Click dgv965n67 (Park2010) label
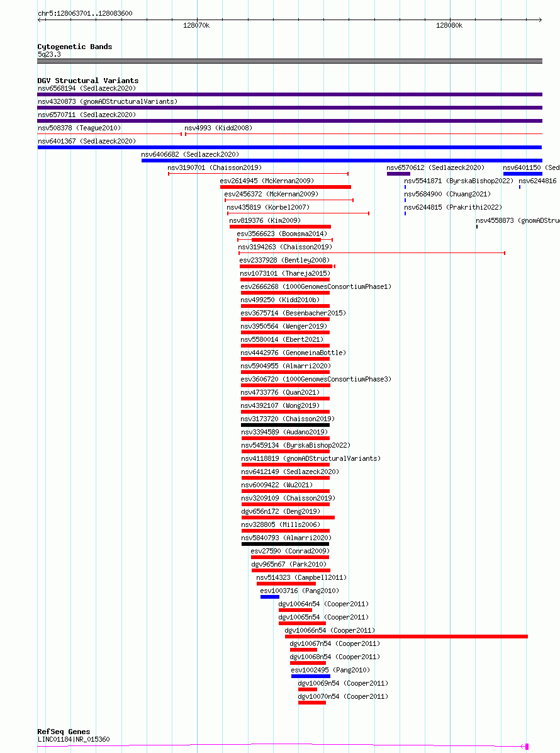Viewport: 560px width, 753px height. tap(288, 564)
